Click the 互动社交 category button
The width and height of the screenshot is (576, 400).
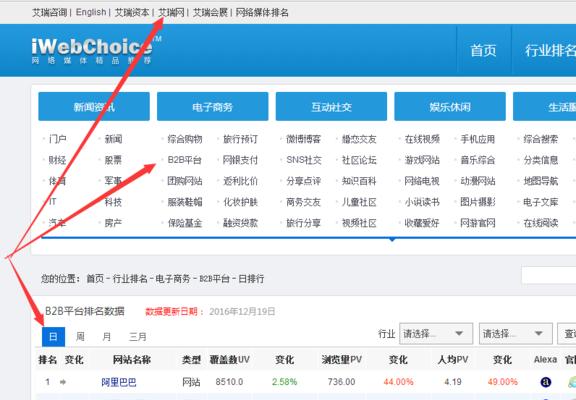[x=331, y=107]
